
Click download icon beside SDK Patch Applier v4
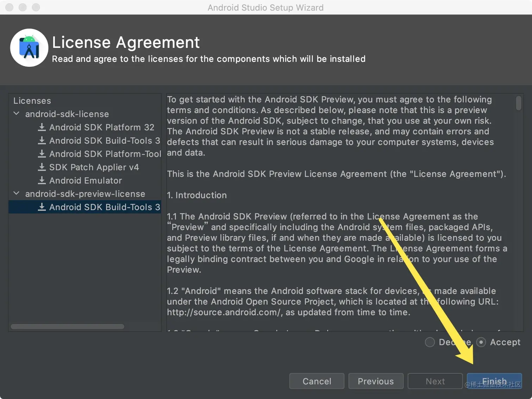[x=42, y=167]
